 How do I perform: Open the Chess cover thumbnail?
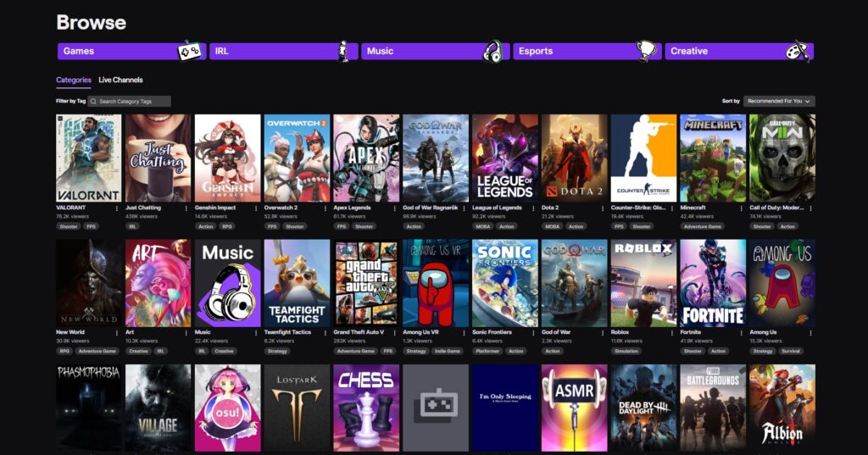[366, 408]
